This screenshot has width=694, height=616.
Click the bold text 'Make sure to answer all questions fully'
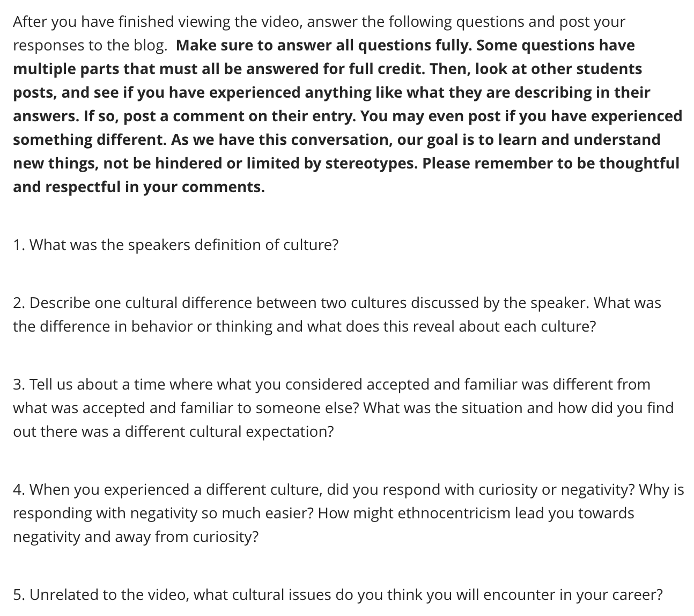[324, 46]
